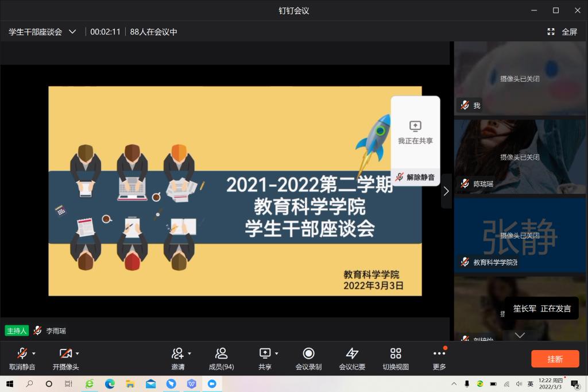The width and height of the screenshot is (588, 392).
Task: Open the Windows notification center
Action: tap(574, 384)
